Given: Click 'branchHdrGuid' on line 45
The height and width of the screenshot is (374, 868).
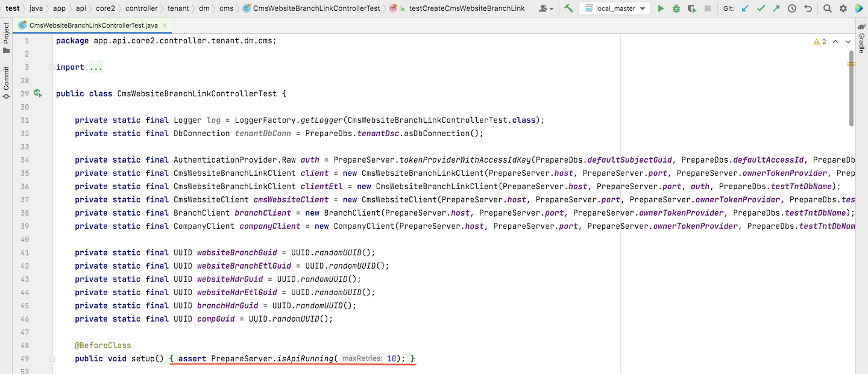Looking at the screenshot, I should click(x=227, y=306).
